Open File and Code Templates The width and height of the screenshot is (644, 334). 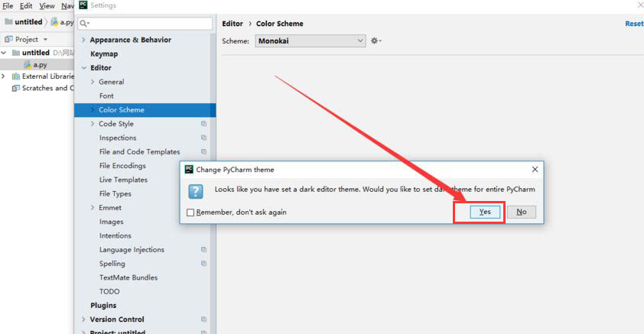click(139, 152)
